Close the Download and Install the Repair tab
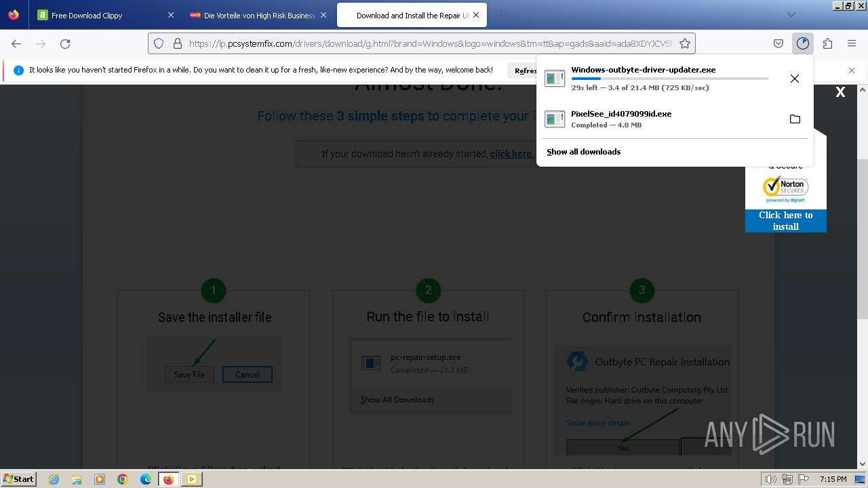The width and height of the screenshot is (868, 488). tap(476, 15)
